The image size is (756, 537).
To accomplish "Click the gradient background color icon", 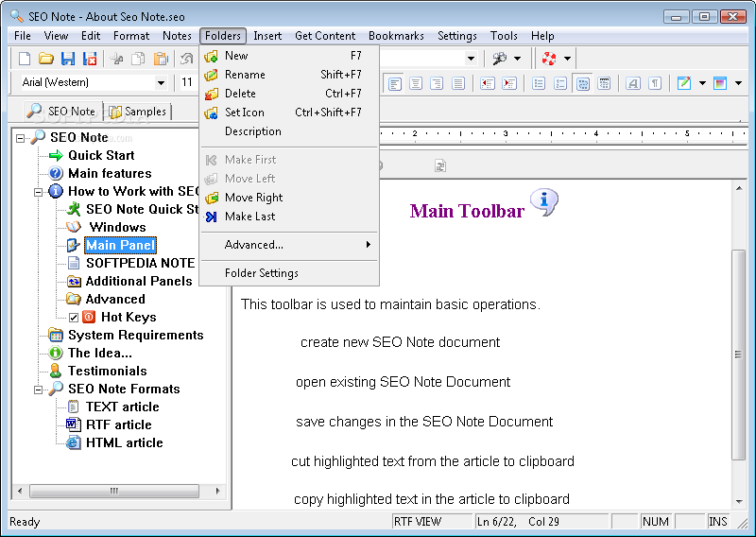I will (x=720, y=84).
